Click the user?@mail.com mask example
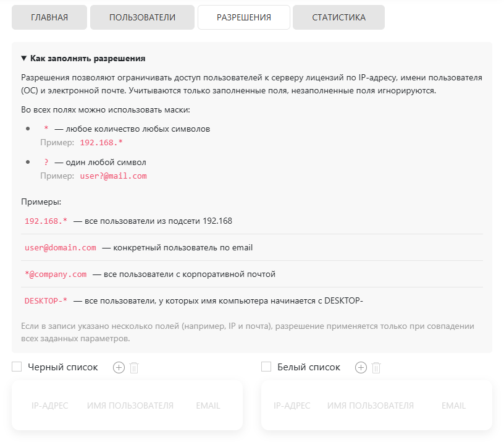The height and width of the screenshot is (442, 504). tap(114, 176)
